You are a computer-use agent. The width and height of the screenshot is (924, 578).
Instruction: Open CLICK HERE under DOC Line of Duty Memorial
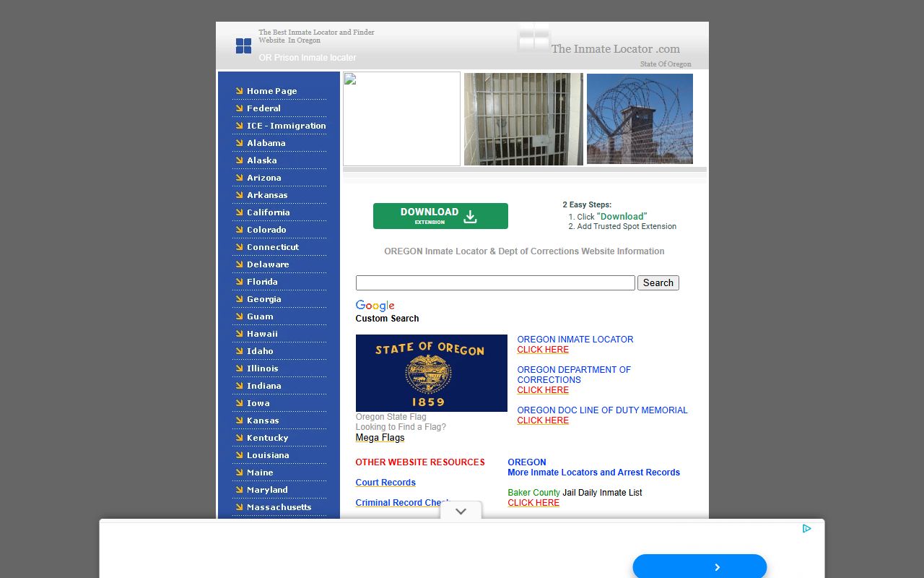click(543, 420)
